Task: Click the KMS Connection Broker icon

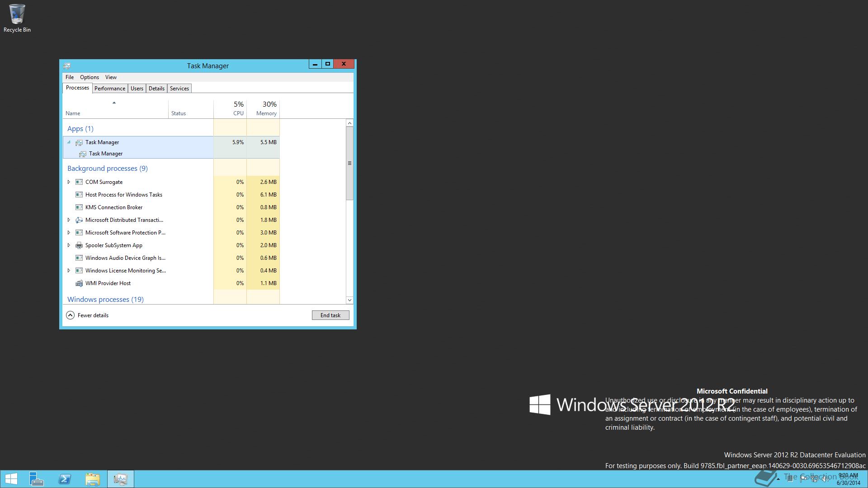Action: pos(79,207)
